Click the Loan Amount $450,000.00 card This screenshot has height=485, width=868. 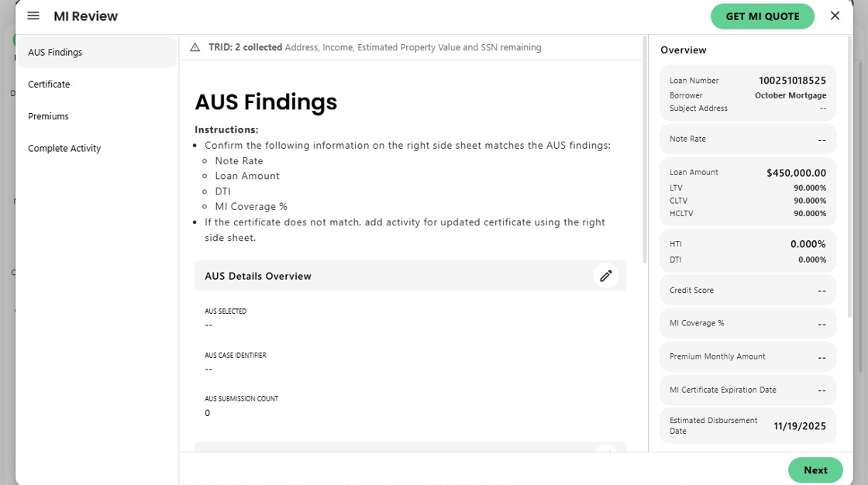click(x=748, y=192)
